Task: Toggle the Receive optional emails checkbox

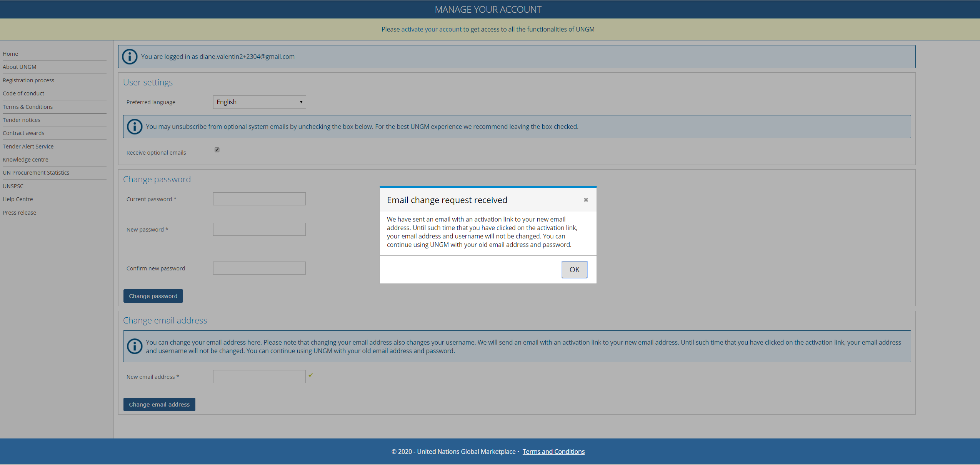Action: [217, 150]
